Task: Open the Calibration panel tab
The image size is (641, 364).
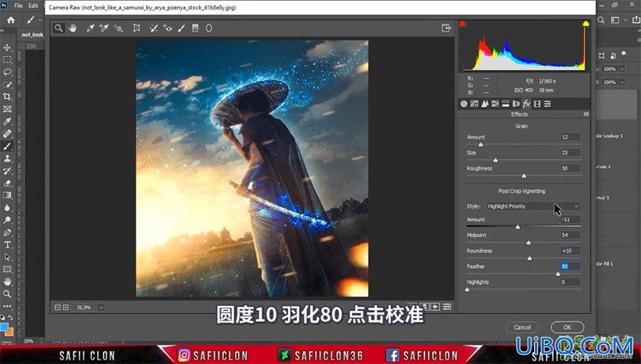Action: (537, 104)
